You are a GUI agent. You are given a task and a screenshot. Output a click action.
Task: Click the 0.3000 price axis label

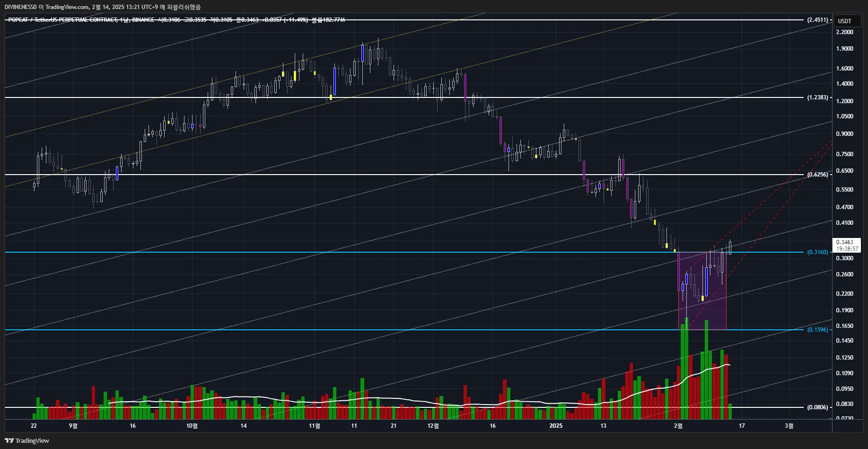pos(845,258)
